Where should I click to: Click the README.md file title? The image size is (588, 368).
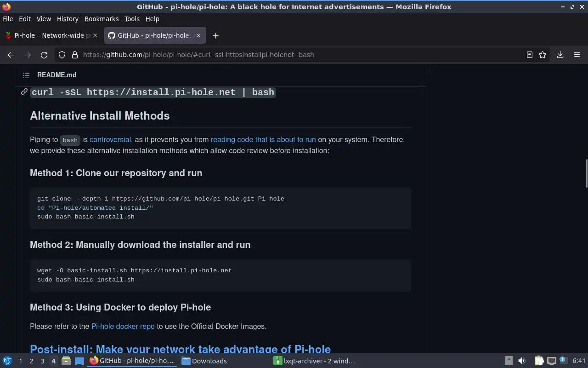pyautogui.click(x=57, y=75)
